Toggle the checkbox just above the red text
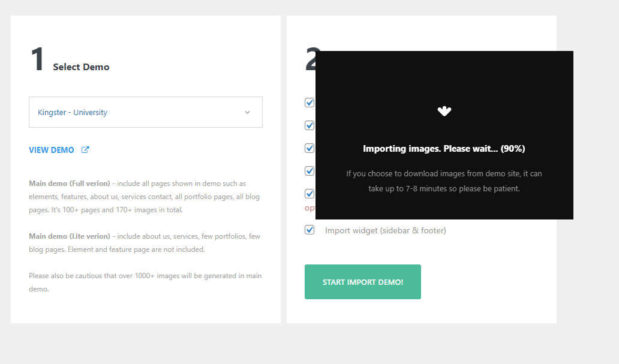The width and height of the screenshot is (619, 364). 309,194
